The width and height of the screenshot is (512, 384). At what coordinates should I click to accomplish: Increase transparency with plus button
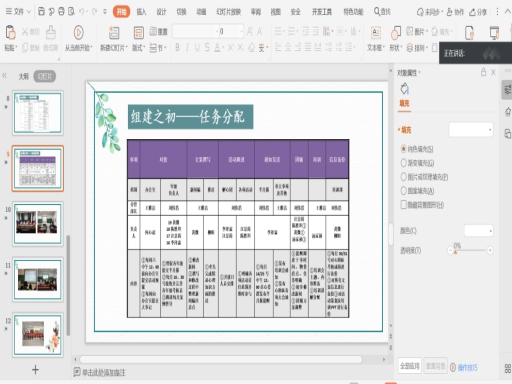tap(490, 250)
